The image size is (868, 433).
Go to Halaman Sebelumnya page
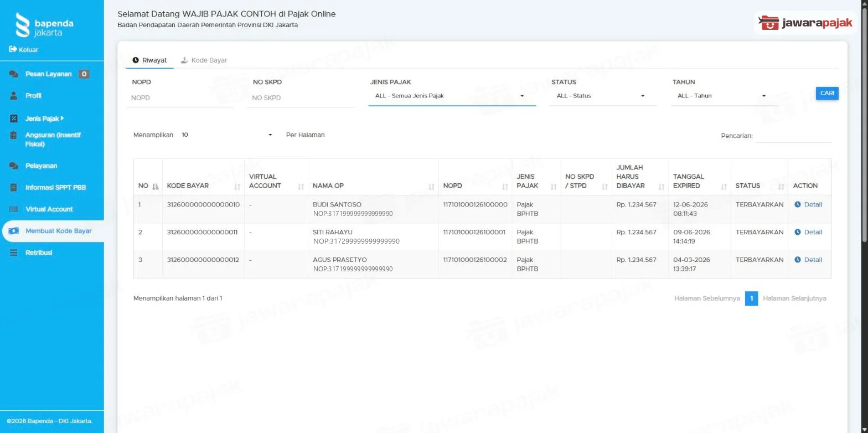(707, 298)
